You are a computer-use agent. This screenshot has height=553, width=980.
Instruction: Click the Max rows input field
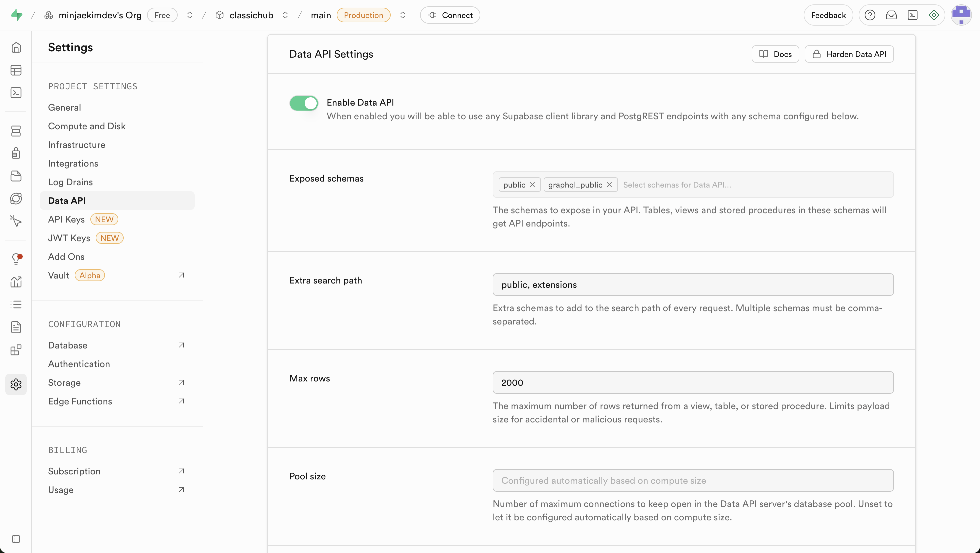pos(692,383)
